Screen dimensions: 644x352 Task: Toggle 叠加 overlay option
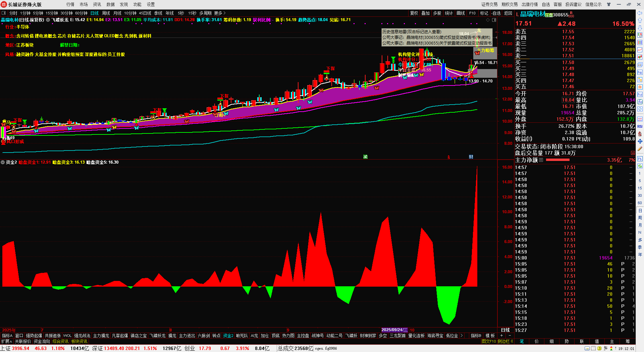(x=426, y=13)
